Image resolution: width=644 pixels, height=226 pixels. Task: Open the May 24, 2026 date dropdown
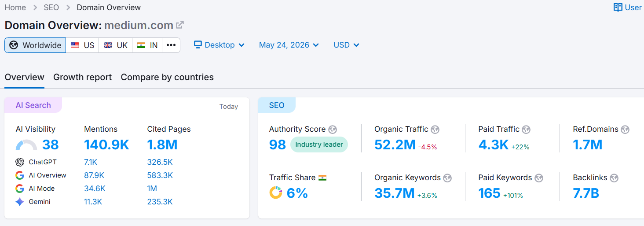289,45
